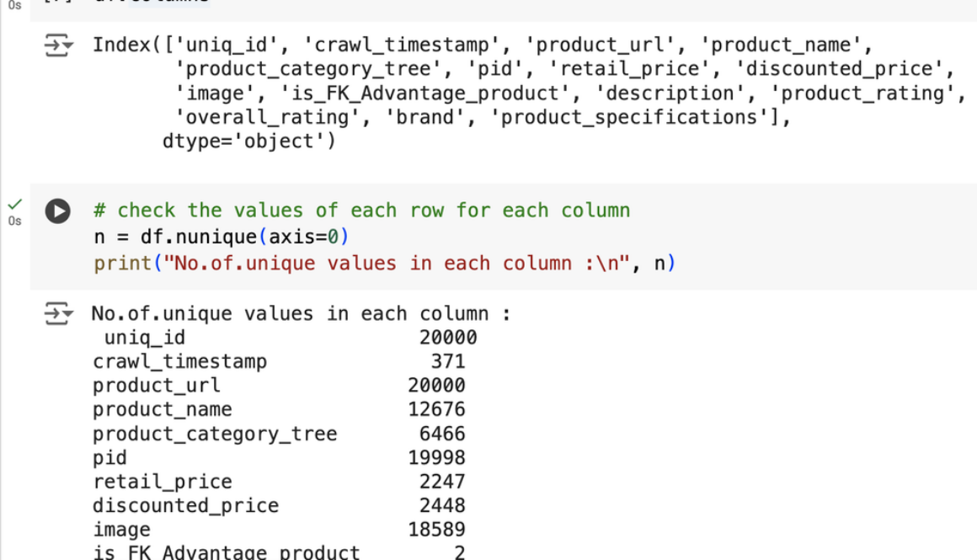Click the dtype='object' line in the output
The image size is (977, 560).
237,141
